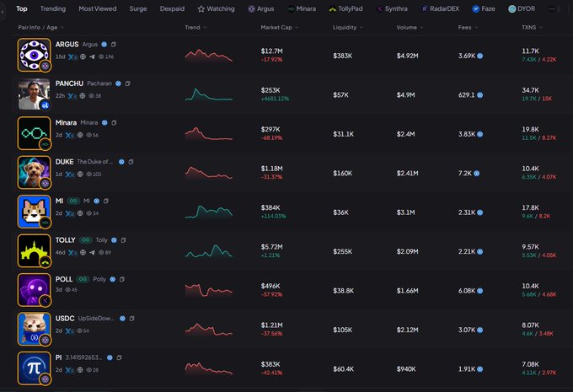Filter by the Argus launchpad tab
573x392 pixels.
[261, 8]
